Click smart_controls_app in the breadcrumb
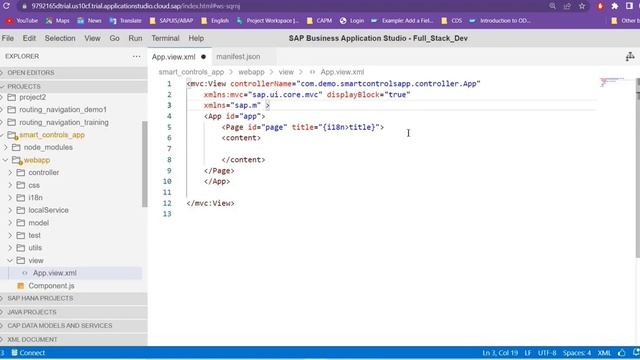Image resolution: width=640 pixels, height=360 pixels. click(x=191, y=72)
